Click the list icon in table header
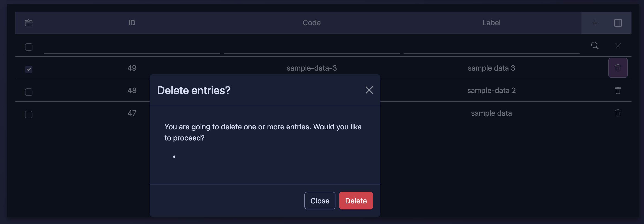The width and height of the screenshot is (644, 224). 29,23
